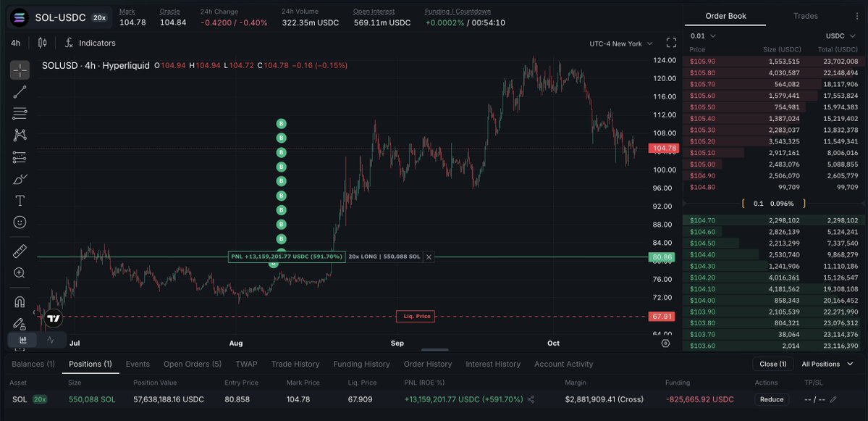
Task: Expand the 0.01 price grouping dropdown
Action: (703, 36)
